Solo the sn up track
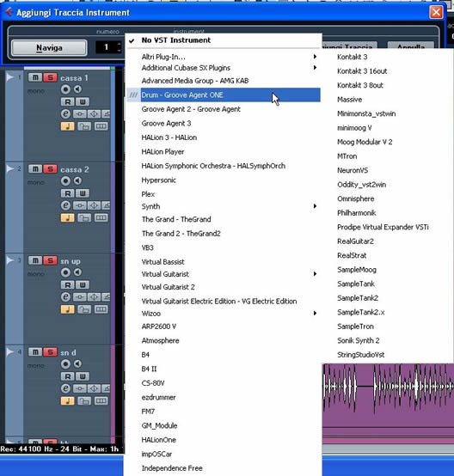Image resolution: width=454 pixels, height=476 pixels. coord(50,260)
